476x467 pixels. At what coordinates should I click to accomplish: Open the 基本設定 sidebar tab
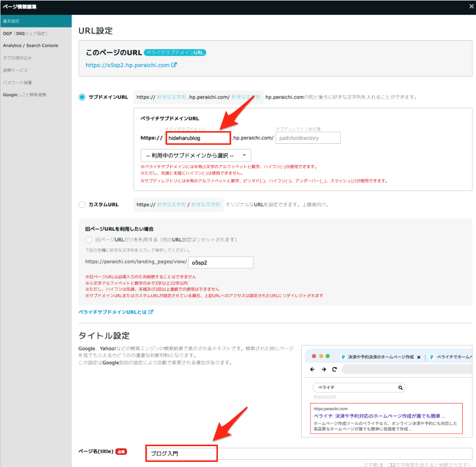pos(36,21)
